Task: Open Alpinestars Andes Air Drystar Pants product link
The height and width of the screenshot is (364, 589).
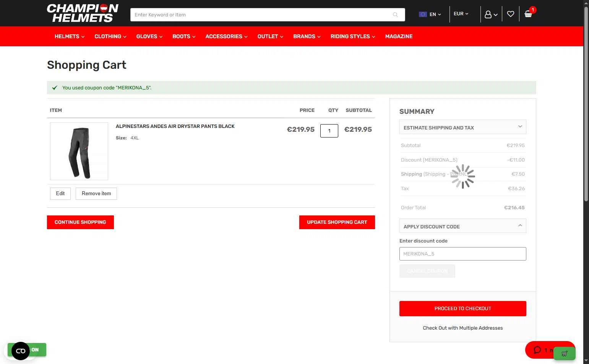Action: (x=175, y=126)
